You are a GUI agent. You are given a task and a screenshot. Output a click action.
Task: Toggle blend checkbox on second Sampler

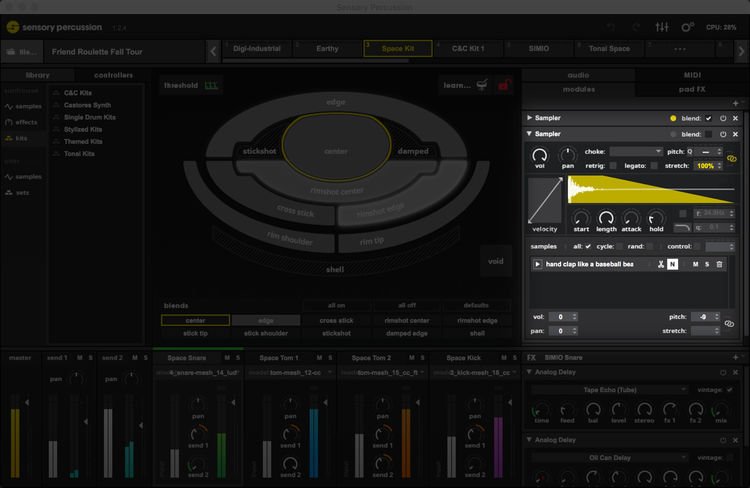(x=708, y=134)
